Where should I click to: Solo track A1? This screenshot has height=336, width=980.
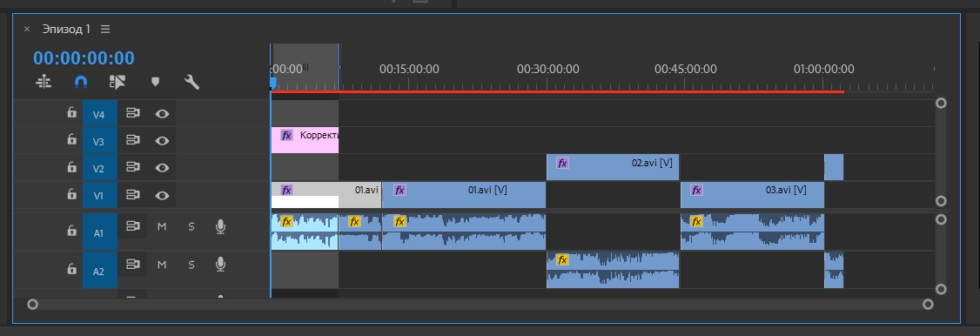click(x=191, y=226)
